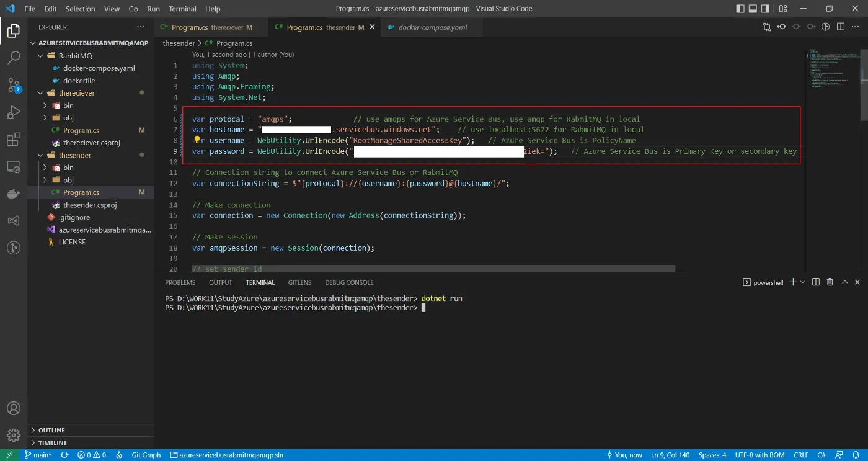
Task: Split the terminal panel
Action: tap(816, 282)
